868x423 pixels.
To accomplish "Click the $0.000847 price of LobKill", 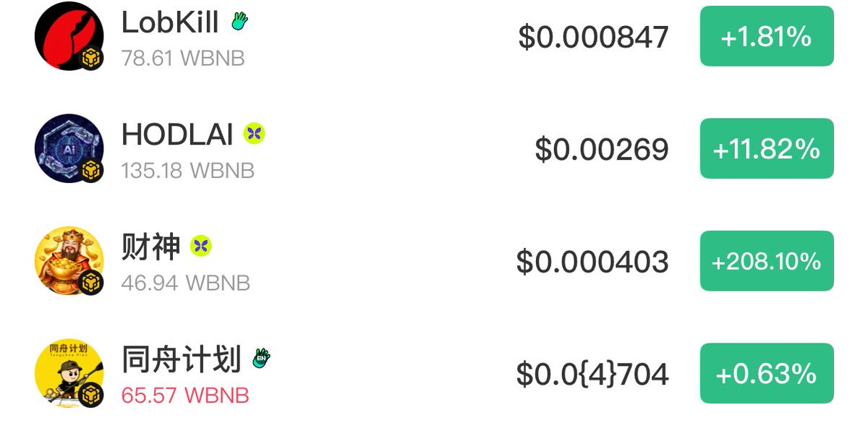I will coord(593,37).
